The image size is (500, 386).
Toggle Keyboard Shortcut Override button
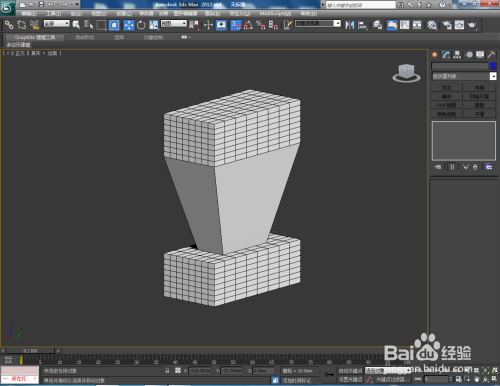221,25
